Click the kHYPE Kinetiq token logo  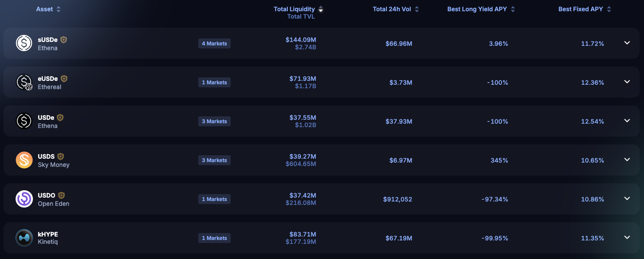tap(24, 238)
